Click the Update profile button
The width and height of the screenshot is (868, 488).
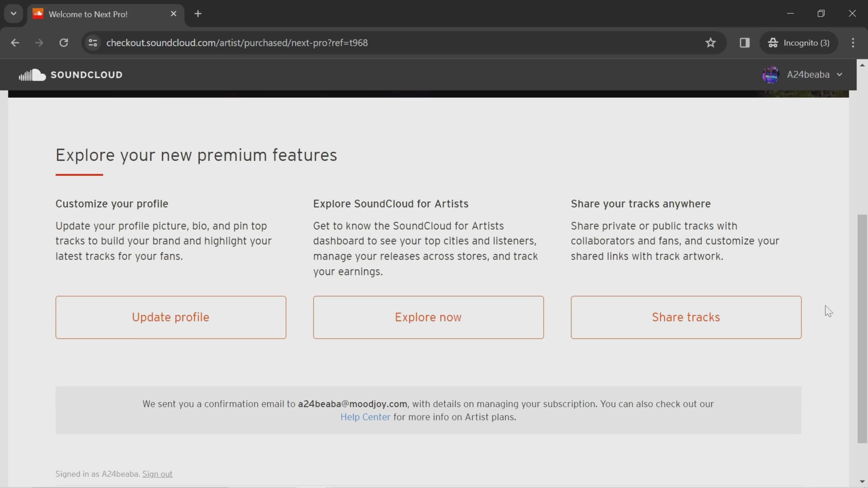click(x=170, y=316)
